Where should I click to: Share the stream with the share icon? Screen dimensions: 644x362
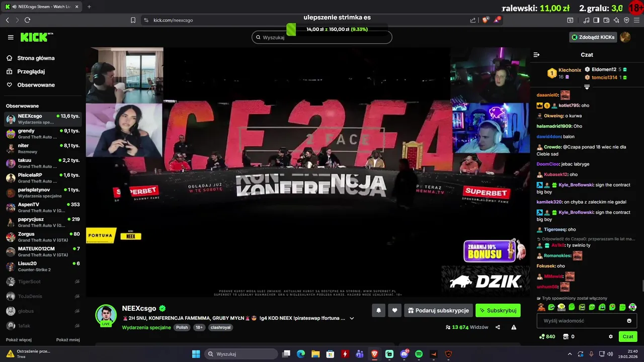(498, 327)
